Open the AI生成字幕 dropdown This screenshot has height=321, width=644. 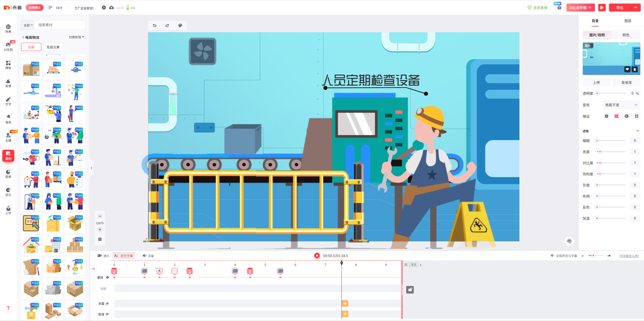pos(580,8)
